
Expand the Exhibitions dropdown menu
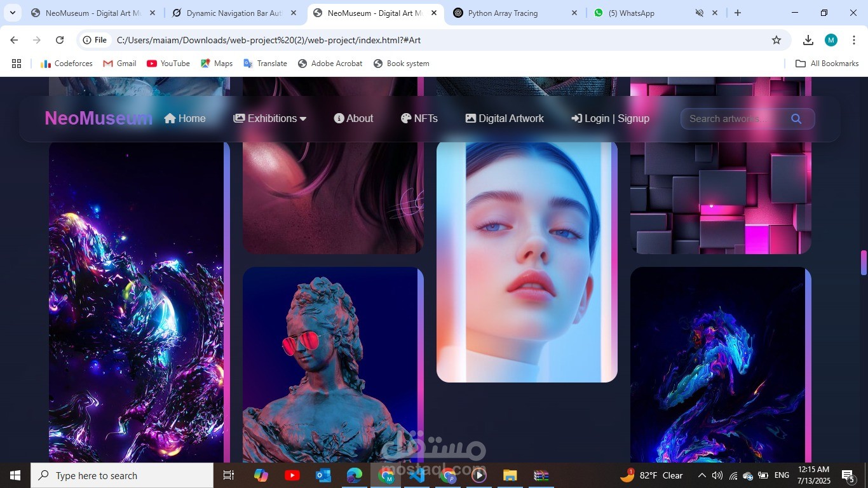(270, 118)
